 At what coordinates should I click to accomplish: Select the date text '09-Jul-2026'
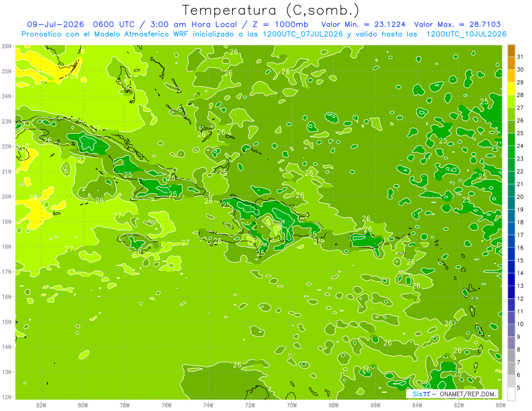56,24
